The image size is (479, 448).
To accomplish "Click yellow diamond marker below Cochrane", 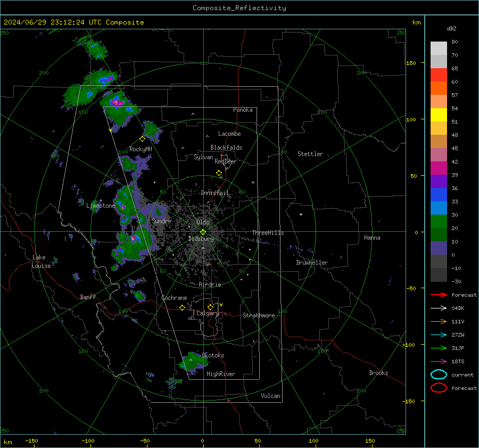I will pos(182,307).
